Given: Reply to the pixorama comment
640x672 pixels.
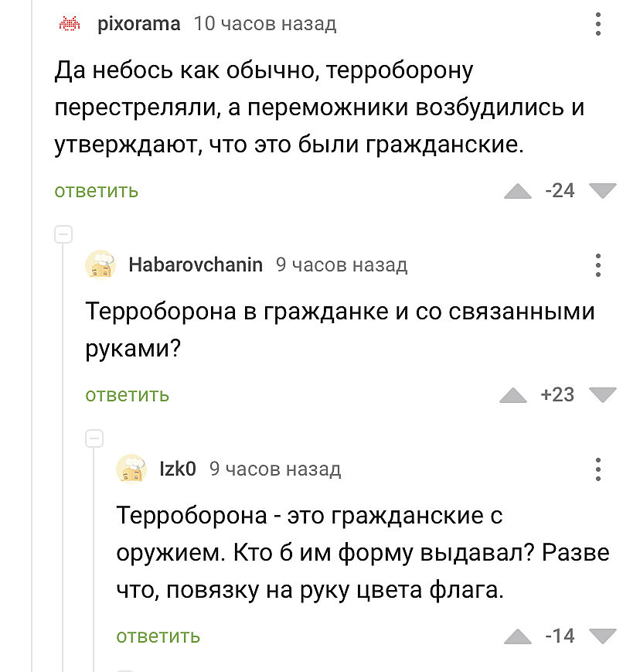Looking at the screenshot, I should [x=97, y=191].
